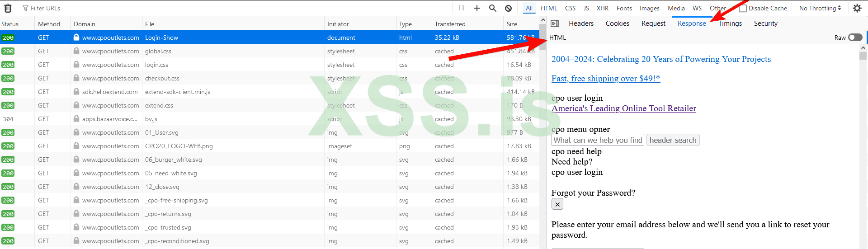868x249 pixels.
Task: Sort by Transferred column header
Action: (x=467, y=24)
